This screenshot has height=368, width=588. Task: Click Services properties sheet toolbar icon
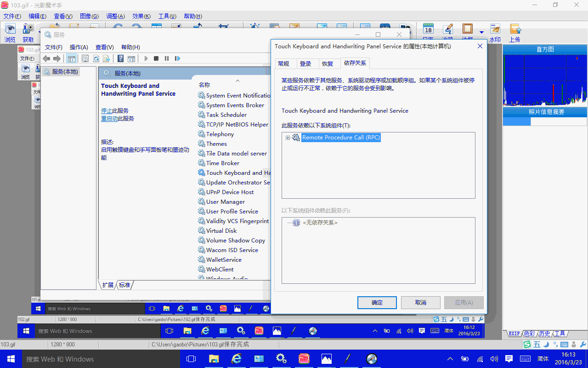click(85, 58)
